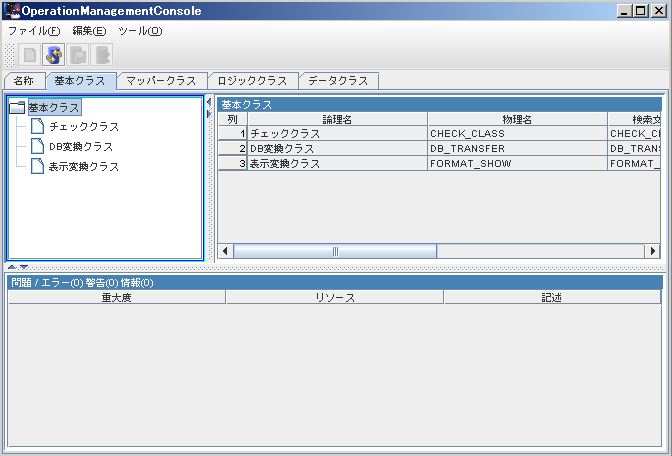The image size is (672, 456).
Task: Click the CHECK_CLASS cell
Action: (x=517, y=133)
